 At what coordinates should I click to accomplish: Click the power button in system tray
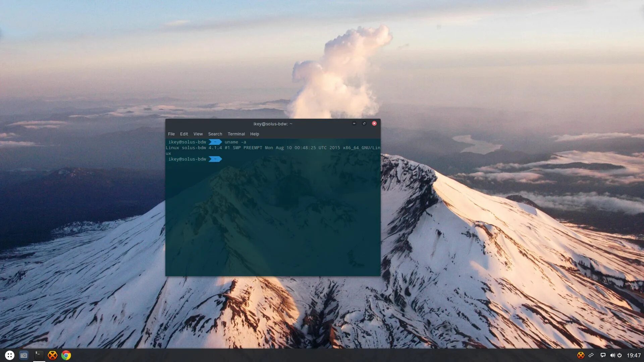coord(620,355)
